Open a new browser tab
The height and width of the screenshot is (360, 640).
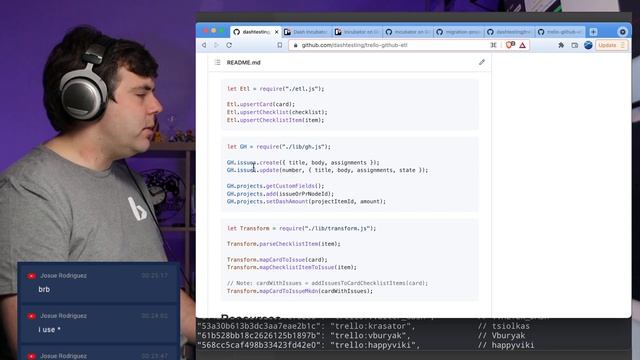click(x=593, y=32)
